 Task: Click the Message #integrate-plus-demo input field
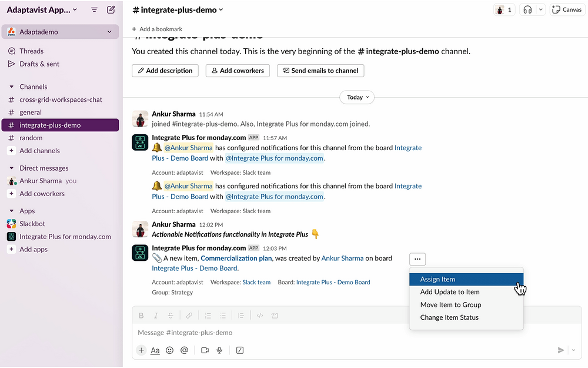click(x=356, y=333)
